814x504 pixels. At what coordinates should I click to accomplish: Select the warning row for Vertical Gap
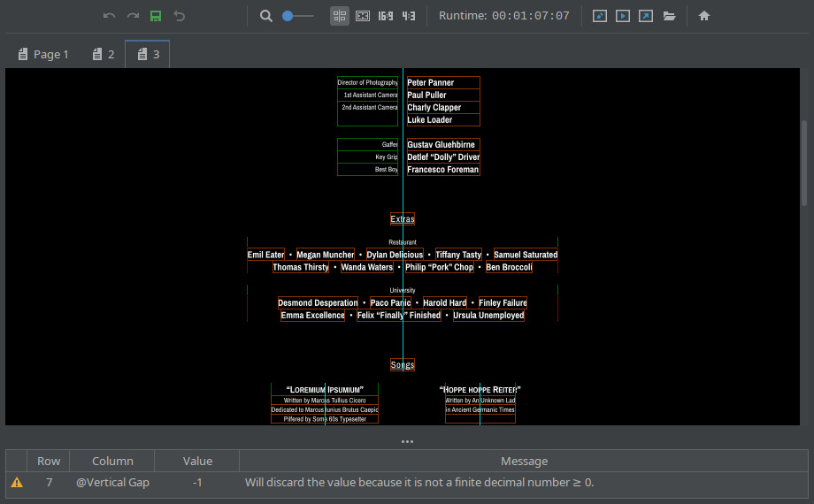click(x=407, y=483)
